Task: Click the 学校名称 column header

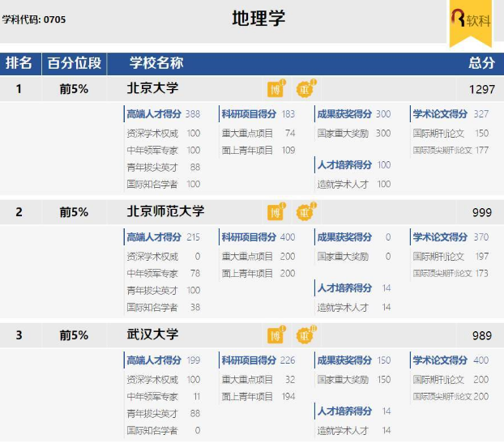Action: (x=156, y=63)
